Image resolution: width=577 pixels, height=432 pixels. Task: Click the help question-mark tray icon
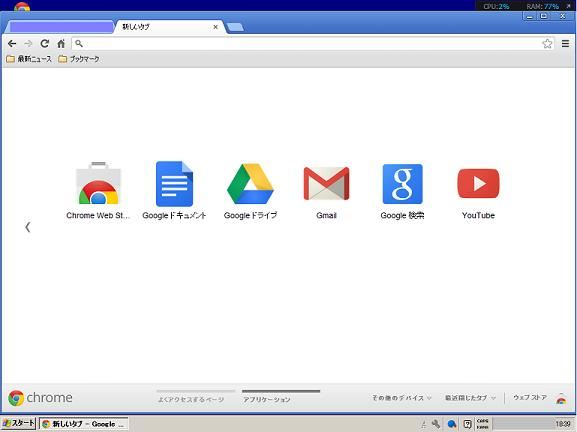click(467, 424)
